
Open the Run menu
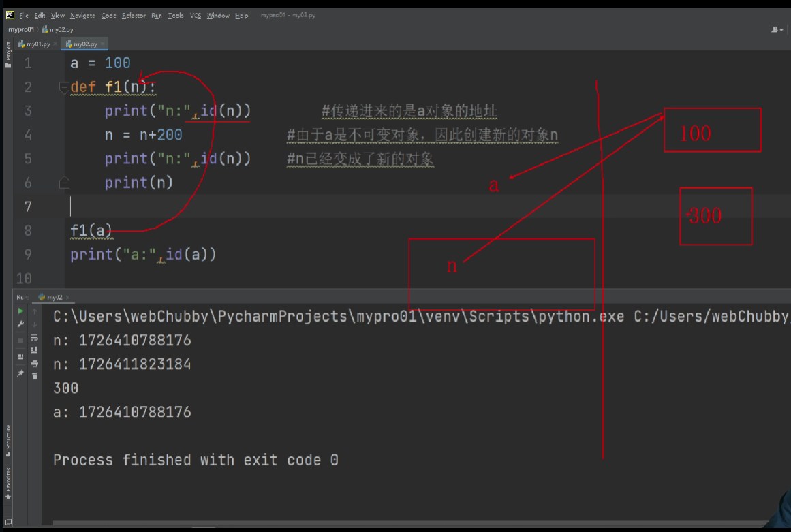(x=157, y=16)
